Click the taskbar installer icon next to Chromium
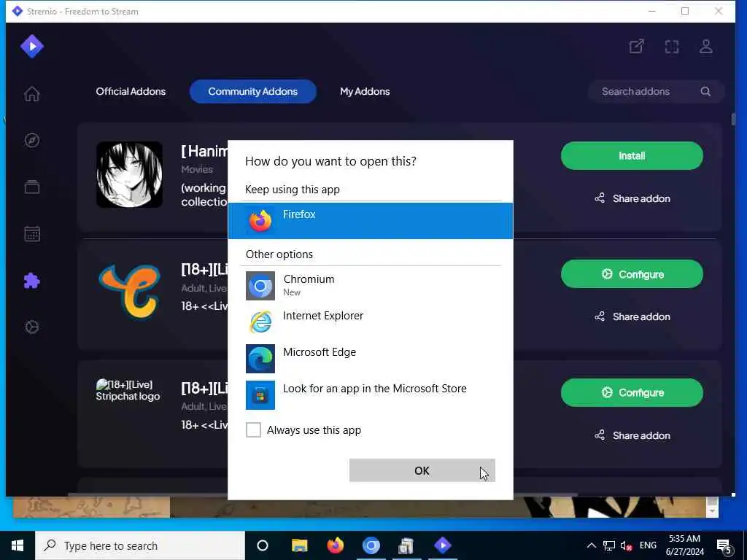 click(406, 545)
